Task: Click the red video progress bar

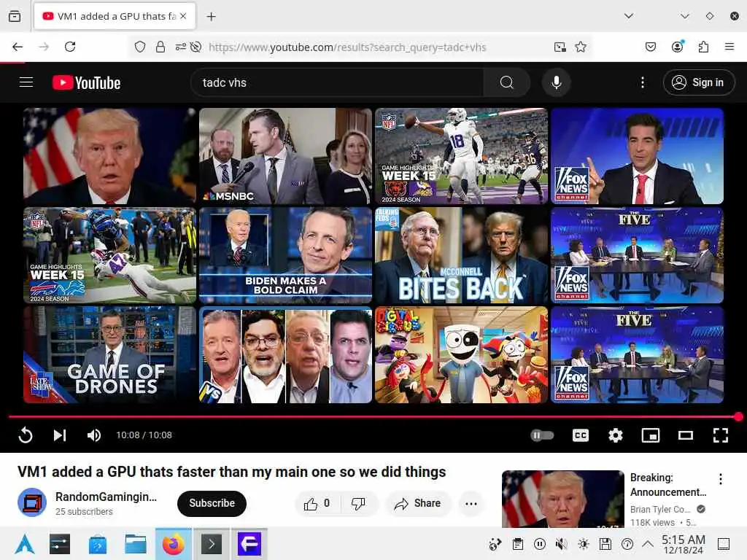Action: tap(373, 416)
